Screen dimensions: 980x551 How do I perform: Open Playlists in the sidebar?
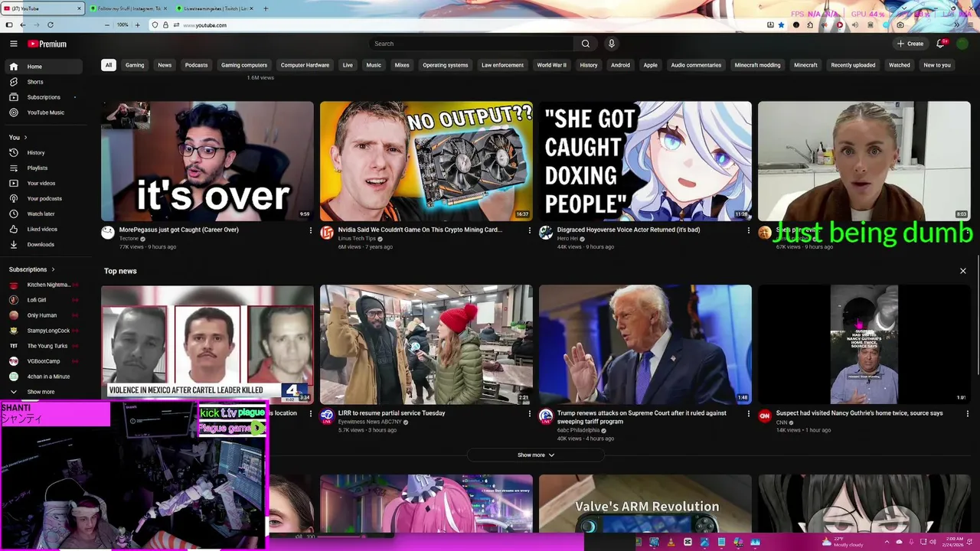coord(42,168)
